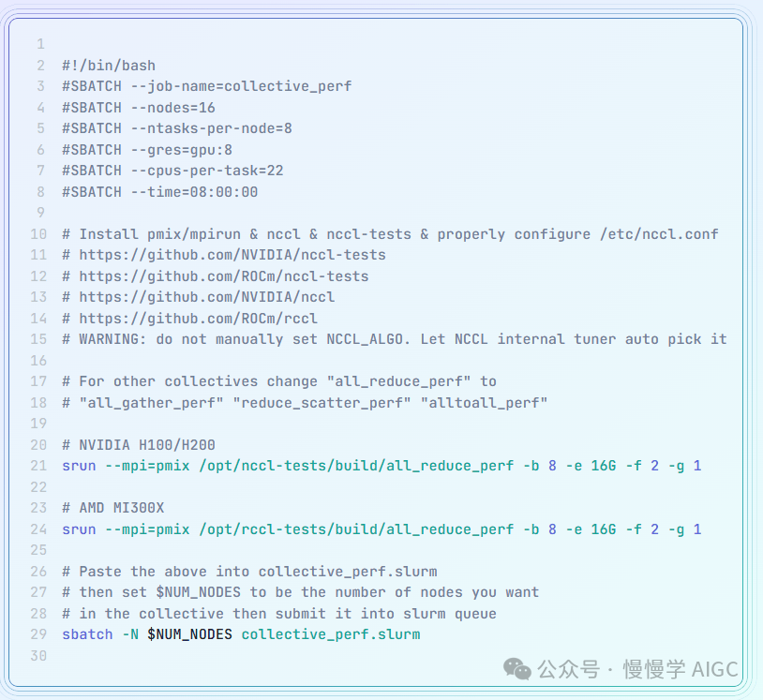Click 16G value on line 21
The height and width of the screenshot is (700, 763).
point(604,466)
